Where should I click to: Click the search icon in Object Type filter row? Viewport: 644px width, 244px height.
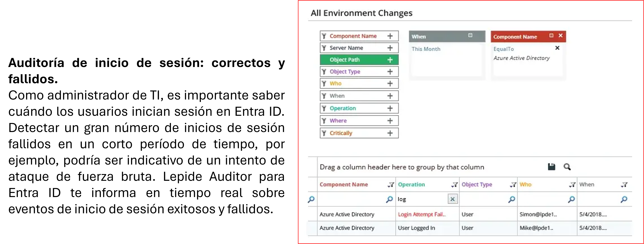(511, 199)
